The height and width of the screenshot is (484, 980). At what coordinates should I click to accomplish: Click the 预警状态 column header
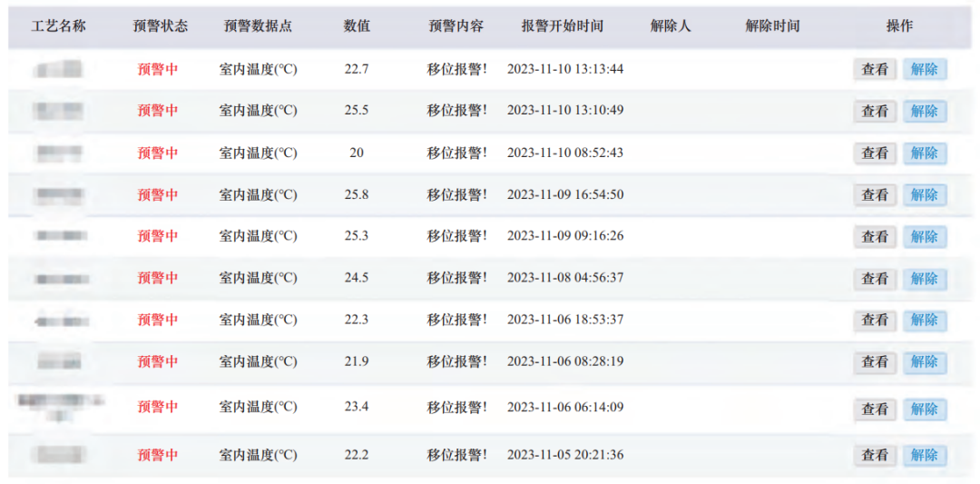pos(160,25)
